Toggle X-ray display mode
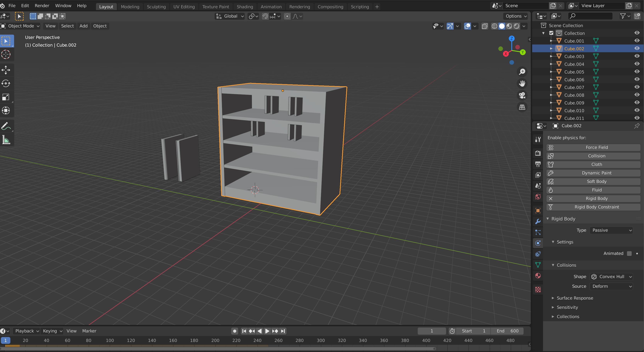 pos(484,26)
